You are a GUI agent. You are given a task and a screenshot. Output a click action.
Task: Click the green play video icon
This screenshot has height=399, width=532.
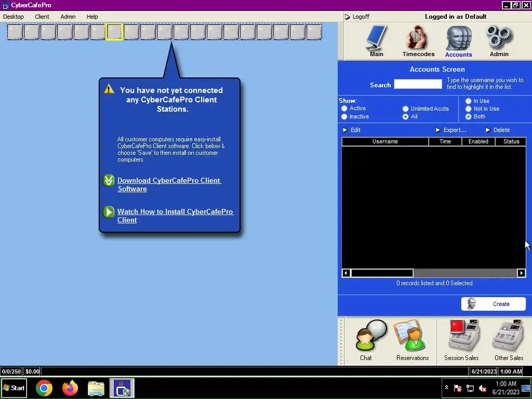[109, 212]
